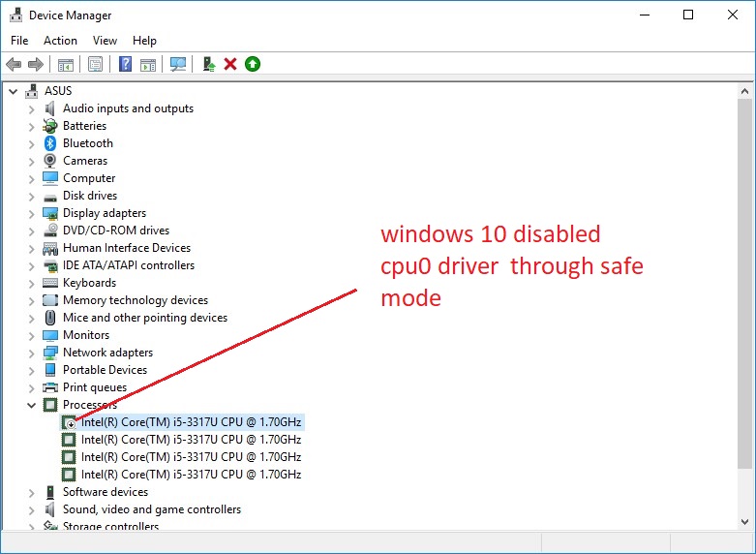Open the File menu

click(x=19, y=41)
